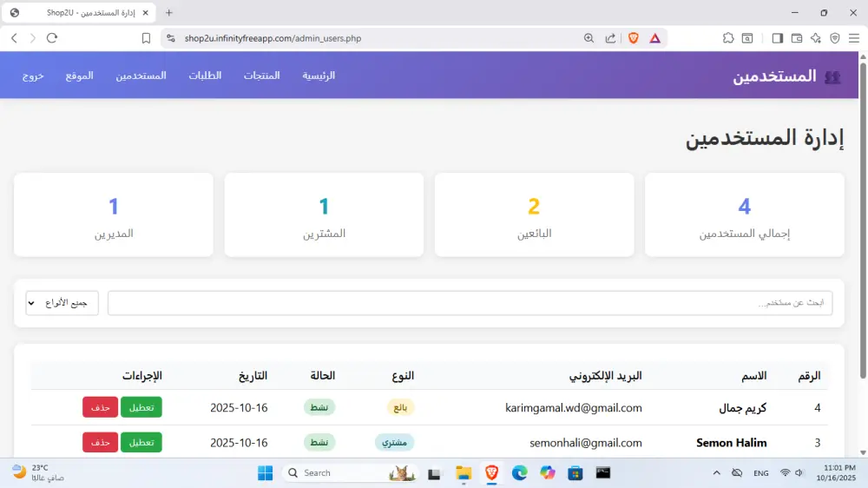Click the address bar URL
This screenshot has height=488, width=868.
tap(273, 38)
